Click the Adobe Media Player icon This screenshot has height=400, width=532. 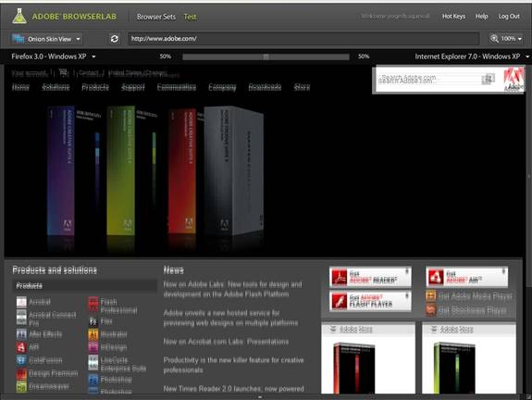click(431, 295)
